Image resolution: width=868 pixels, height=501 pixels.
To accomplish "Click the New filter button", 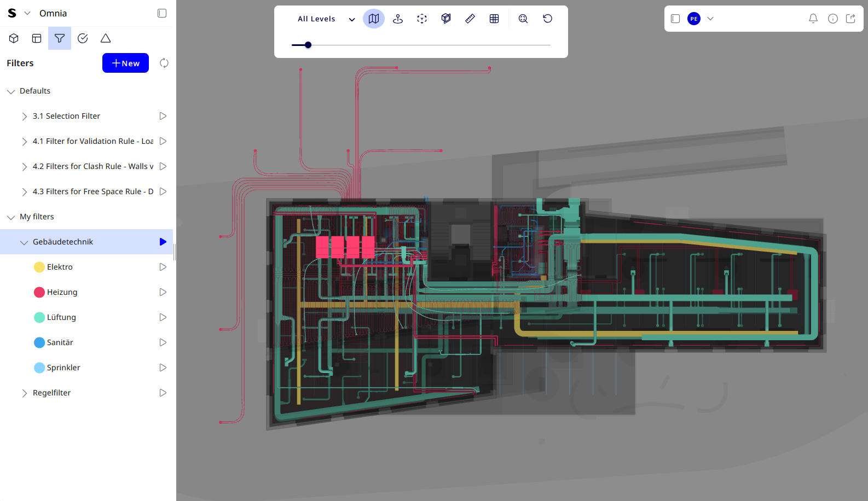I will point(125,63).
